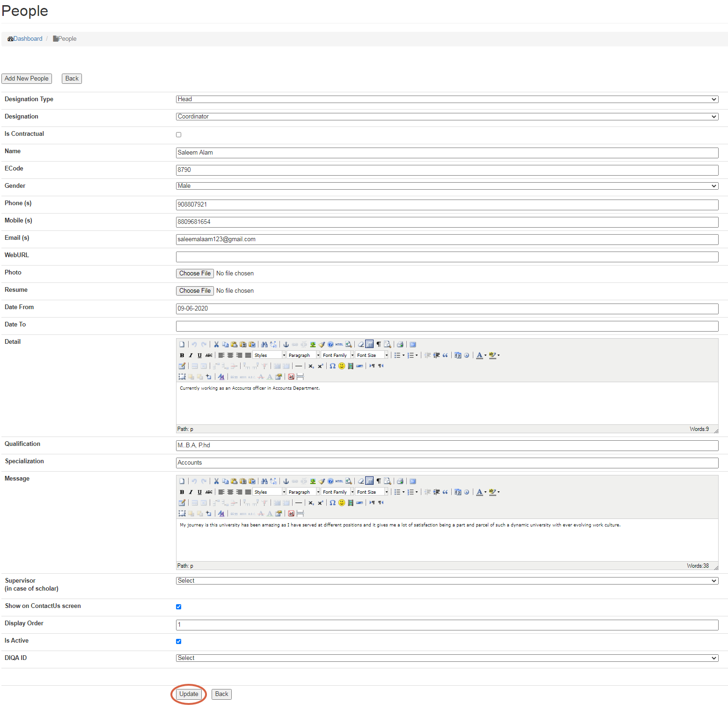The width and height of the screenshot is (728, 711).
Task: Open the Designation Type dropdown
Action: (x=447, y=99)
